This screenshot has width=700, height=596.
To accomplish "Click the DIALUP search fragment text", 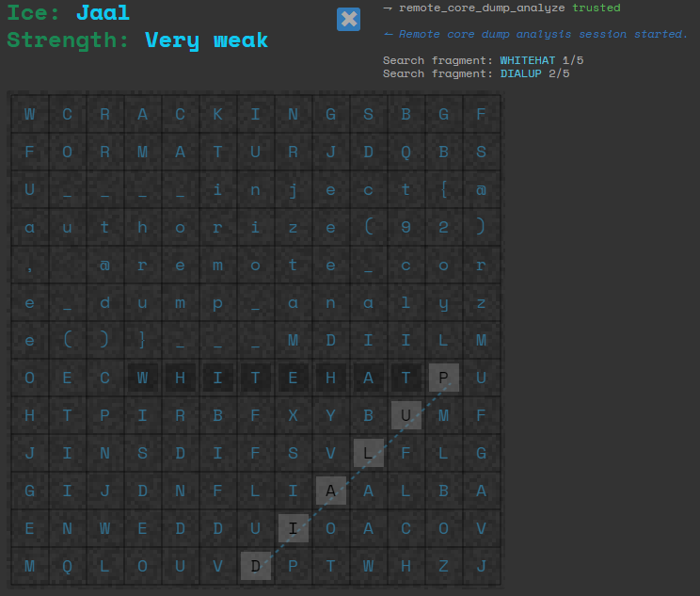I will tap(520, 73).
